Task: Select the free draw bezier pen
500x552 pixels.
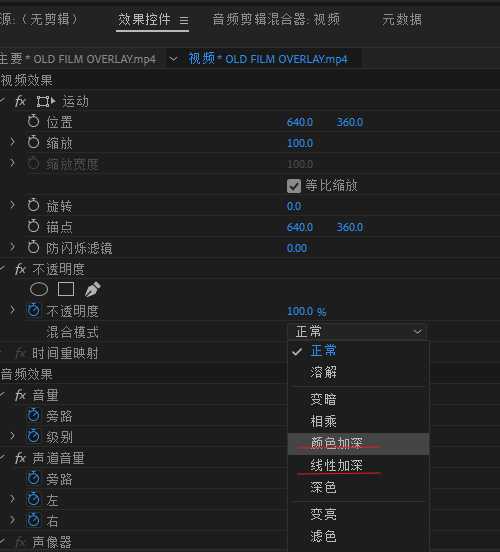Action: point(93,289)
